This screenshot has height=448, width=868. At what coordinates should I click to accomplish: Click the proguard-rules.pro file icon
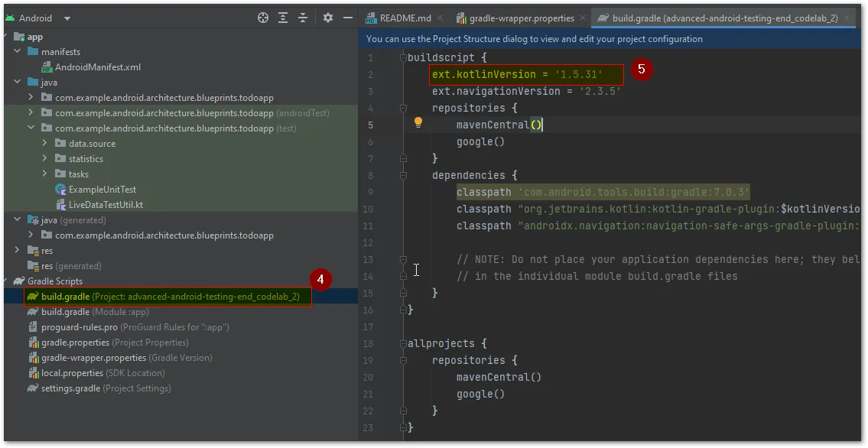33,327
